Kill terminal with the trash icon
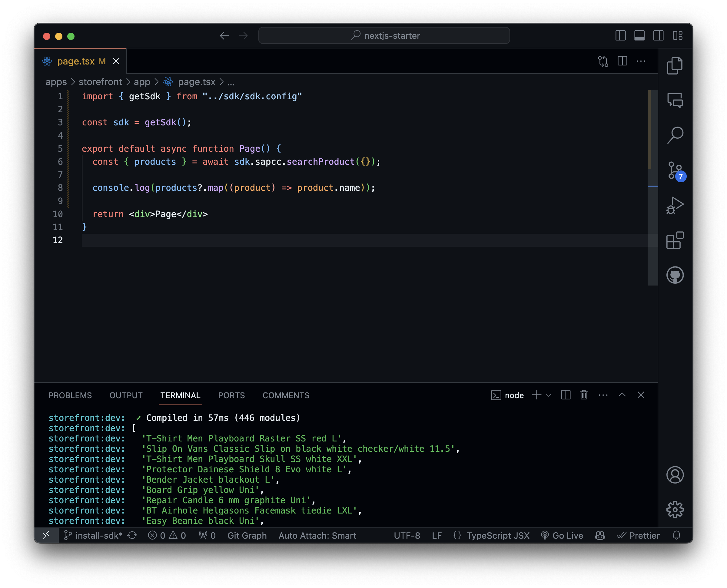Screen dimensions: 727x588 [x=584, y=395]
